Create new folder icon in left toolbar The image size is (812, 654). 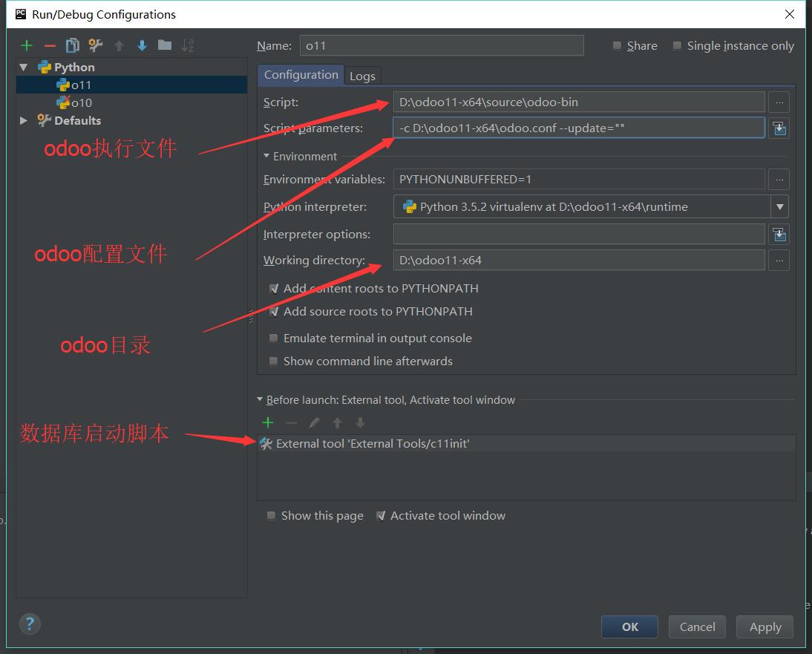point(165,45)
